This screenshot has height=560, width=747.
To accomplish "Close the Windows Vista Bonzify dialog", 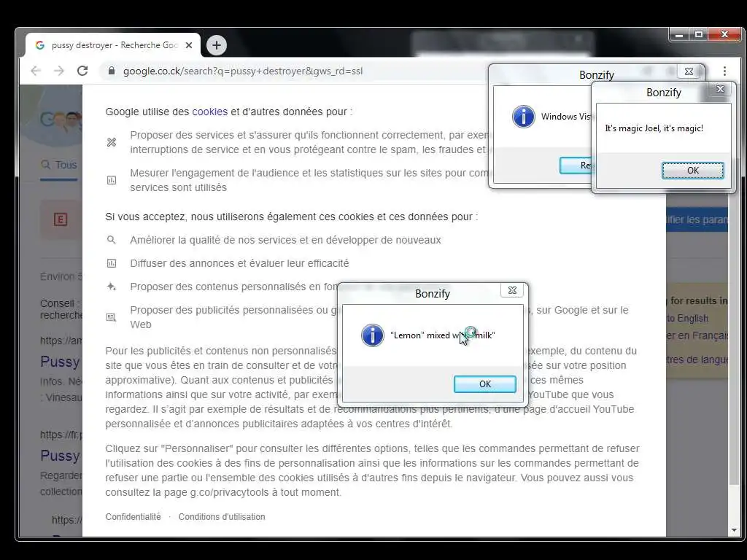I will click(x=689, y=71).
